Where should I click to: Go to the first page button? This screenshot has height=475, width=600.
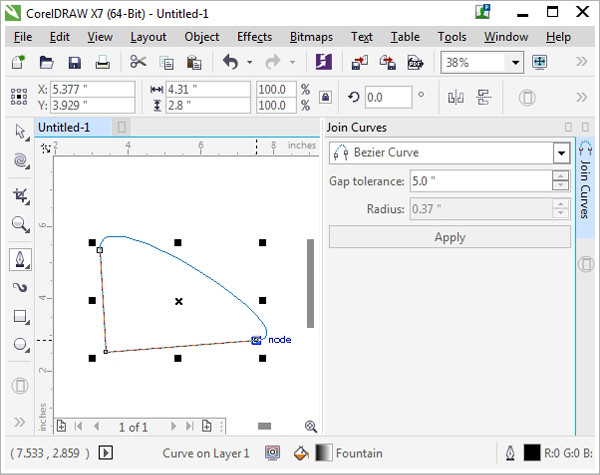78,426
